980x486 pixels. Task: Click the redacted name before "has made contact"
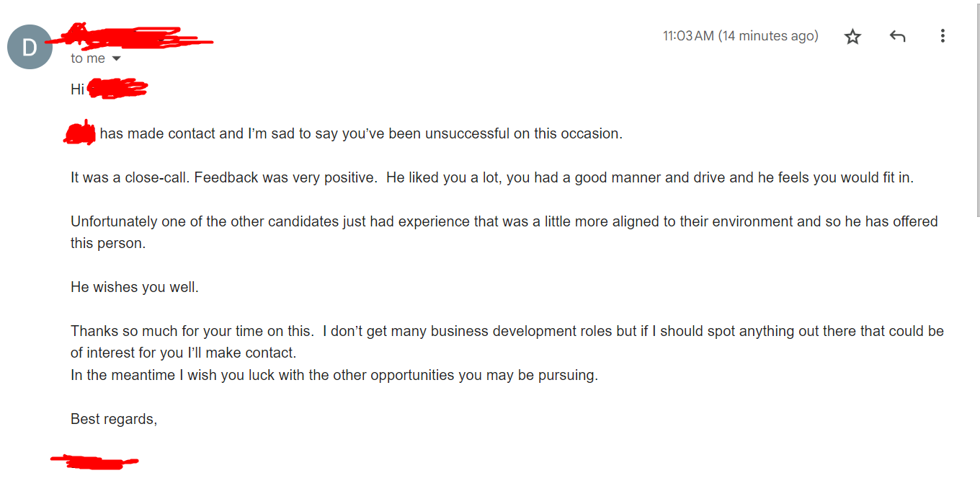[80, 133]
